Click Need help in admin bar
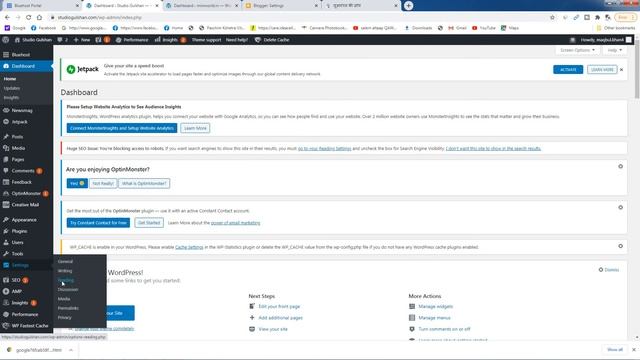The width and height of the screenshot is (640, 360). (237, 40)
